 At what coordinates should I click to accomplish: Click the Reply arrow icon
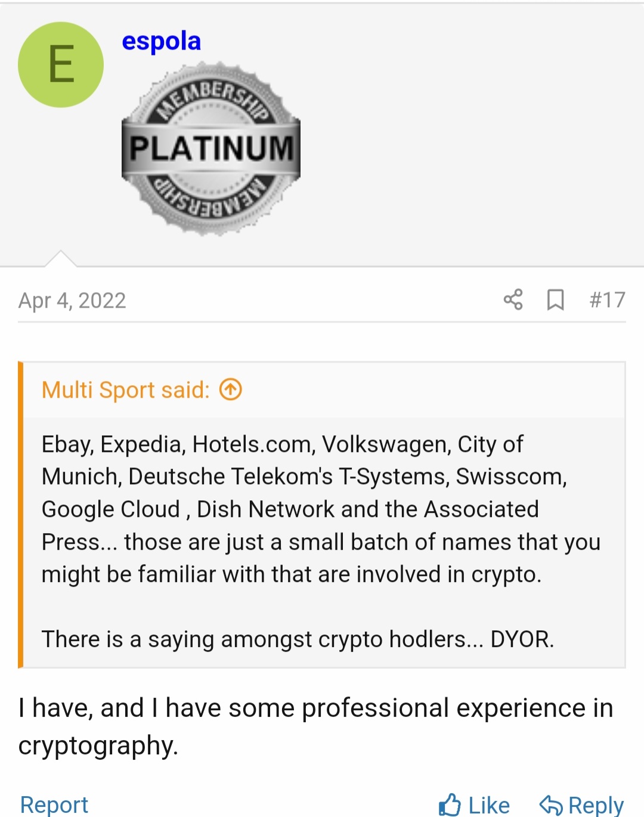pyautogui.click(x=551, y=805)
